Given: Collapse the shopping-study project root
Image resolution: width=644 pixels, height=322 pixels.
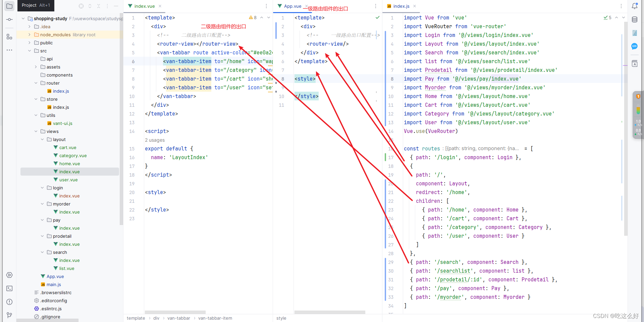Looking at the screenshot, I should [x=23, y=18].
